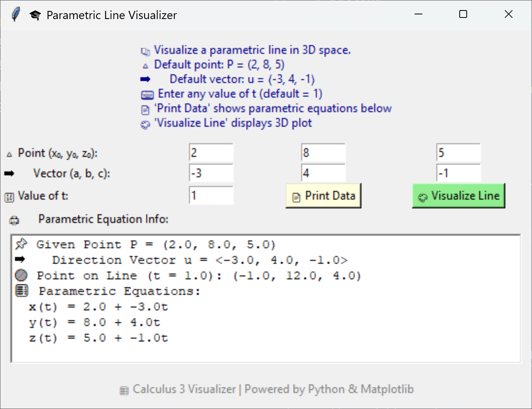Click the arrow icon beside Vector (a, b, c)
Screen dimensions: 532x409
(9, 173)
